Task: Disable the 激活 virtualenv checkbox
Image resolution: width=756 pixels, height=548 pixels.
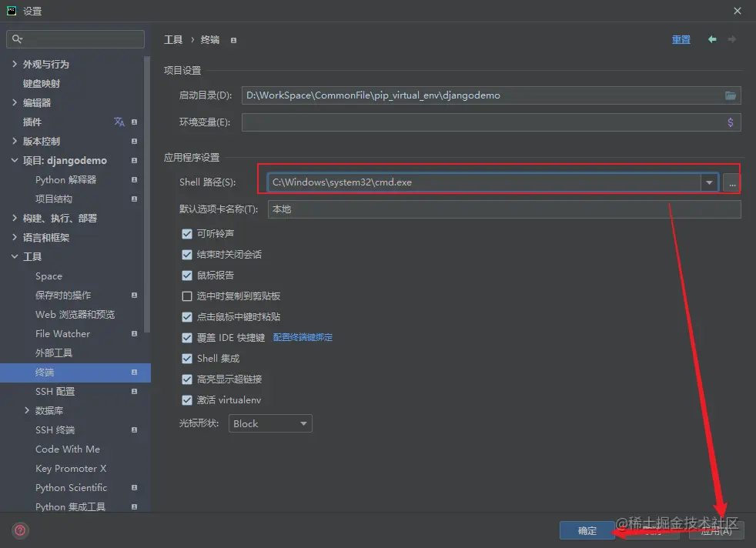Action: tap(187, 400)
